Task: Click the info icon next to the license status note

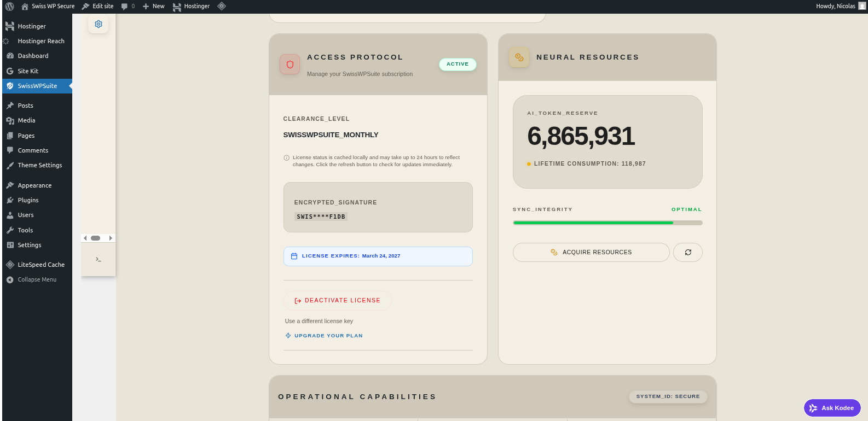Action: (x=286, y=158)
